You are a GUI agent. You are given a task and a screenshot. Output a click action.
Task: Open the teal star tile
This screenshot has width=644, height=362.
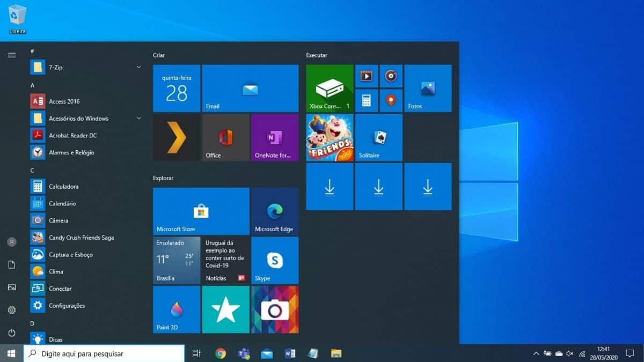click(x=225, y=309)
